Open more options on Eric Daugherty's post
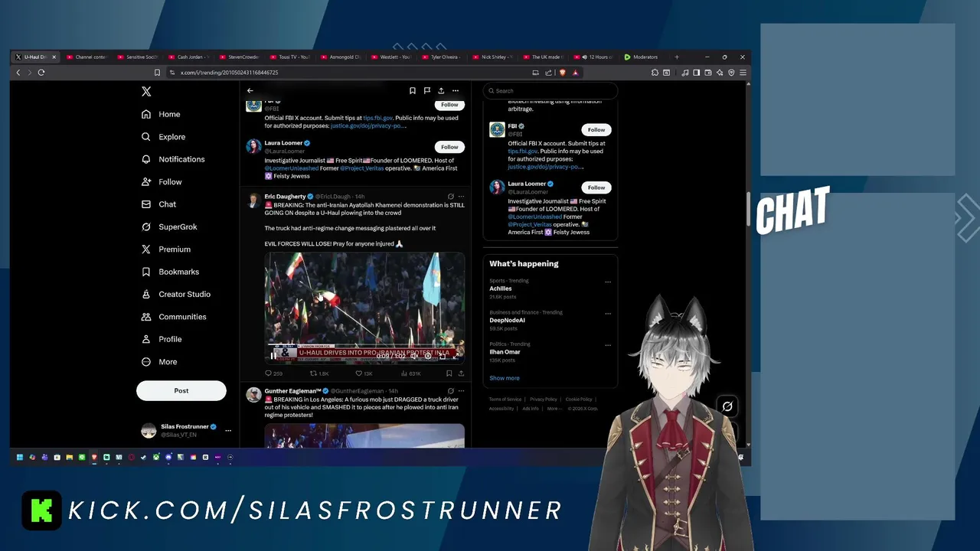The width and height of the screenshot is (980, 551). coord(461,197)
